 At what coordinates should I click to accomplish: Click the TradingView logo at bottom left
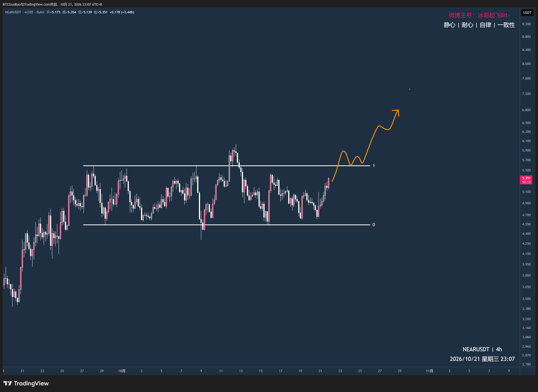point(26,383)
